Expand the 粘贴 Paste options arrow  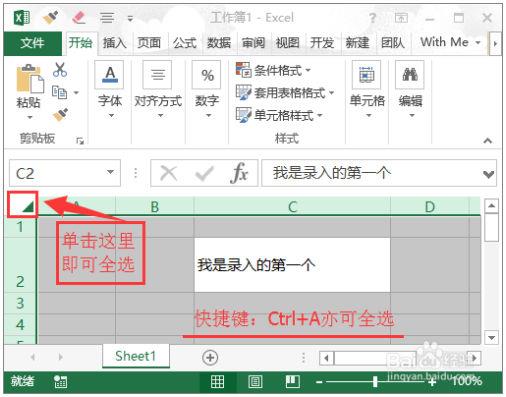coord(29,117)
